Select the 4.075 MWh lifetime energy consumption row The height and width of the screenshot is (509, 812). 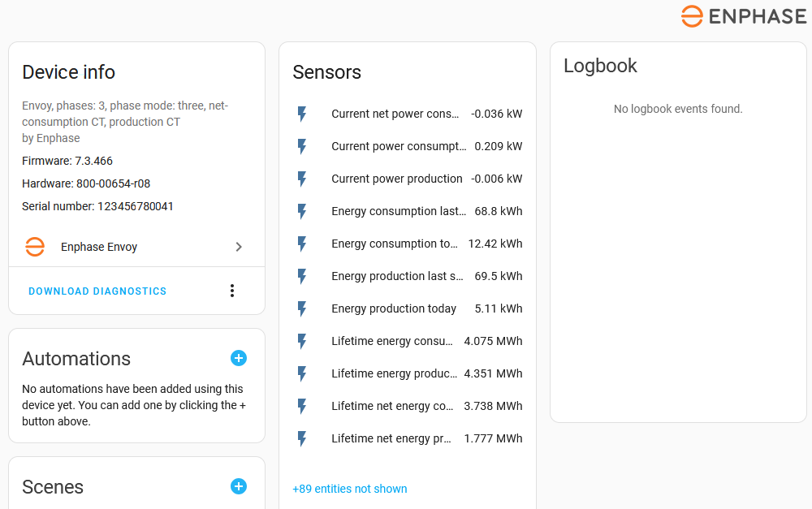click(493, 341)
